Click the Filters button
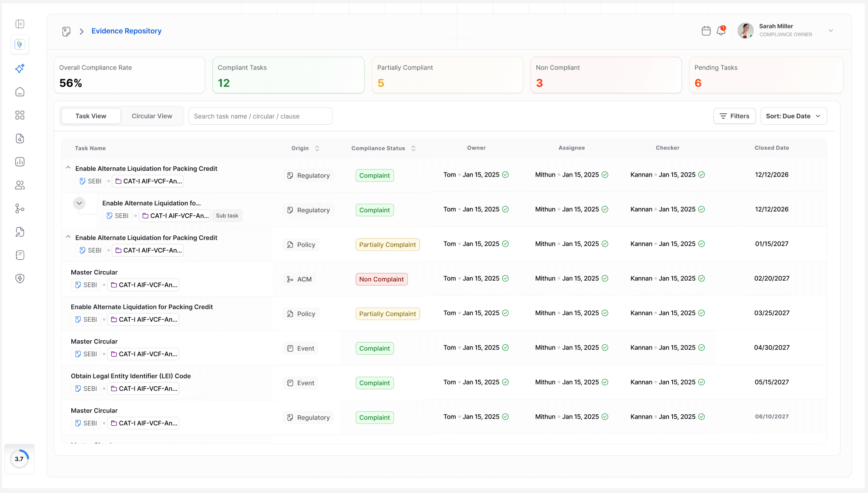 [734, 116]
